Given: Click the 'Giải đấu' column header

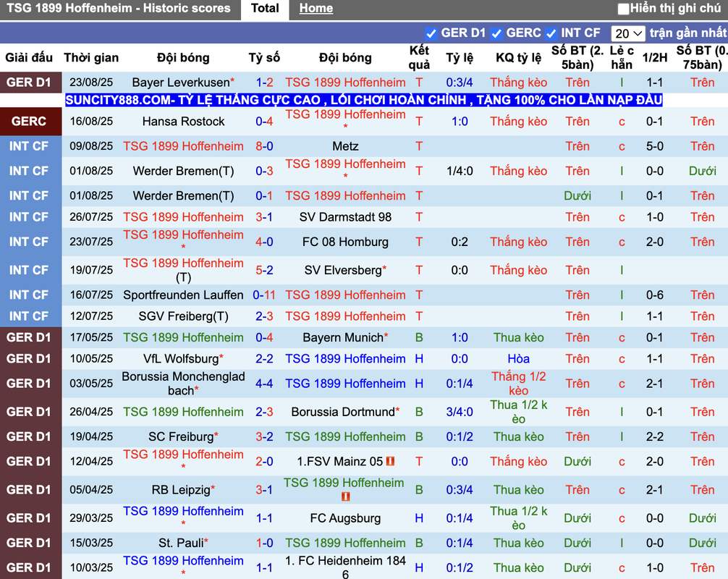Looking at the screenshot, I should pyautogui.click(x=29, y=58).
